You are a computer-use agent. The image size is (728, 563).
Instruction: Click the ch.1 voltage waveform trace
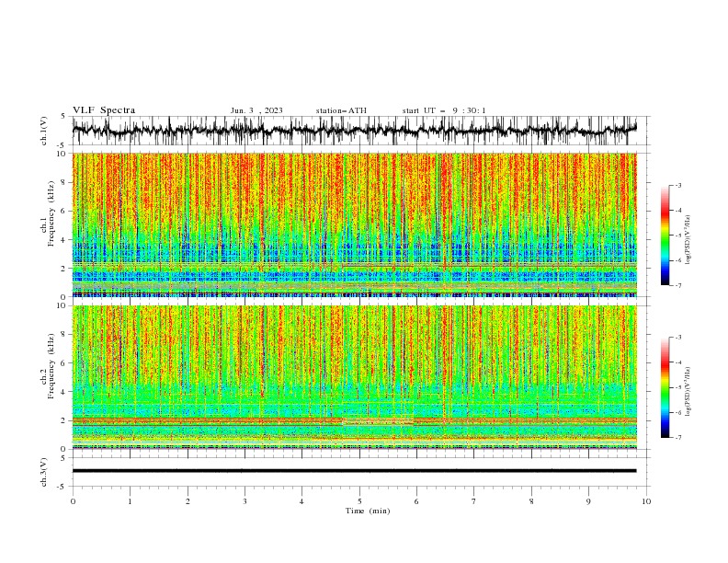(354, 131)
